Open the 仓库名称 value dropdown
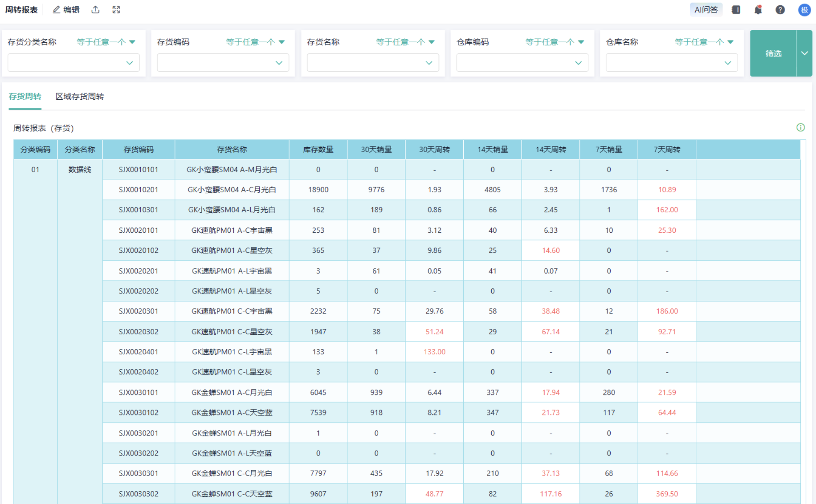This screenshot has height=504, width=816. [671, 63]
